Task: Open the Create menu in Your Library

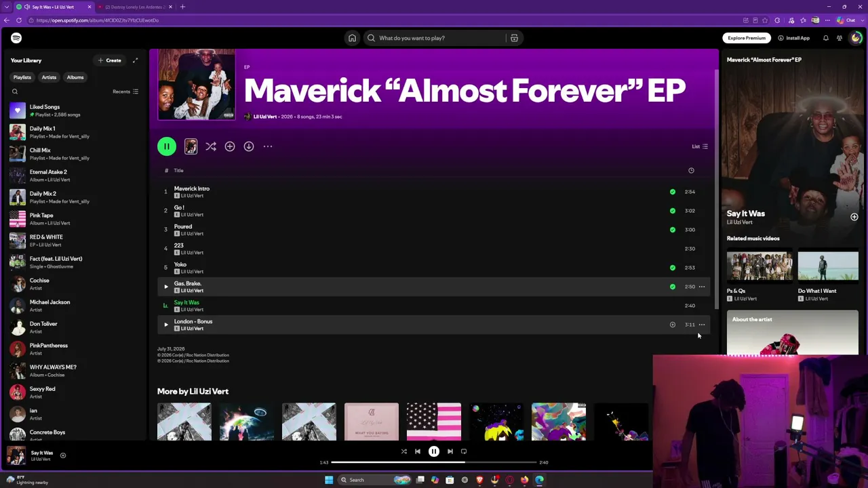Action: point(109,60)
